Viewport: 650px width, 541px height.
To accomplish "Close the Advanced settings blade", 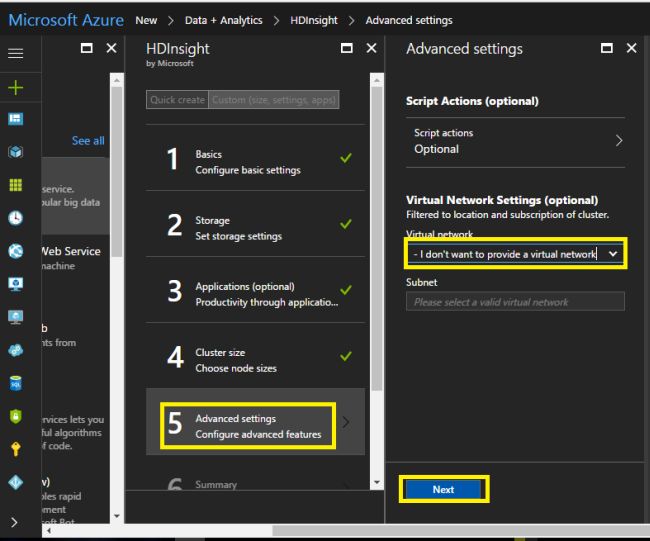I will tap(631, 49).
